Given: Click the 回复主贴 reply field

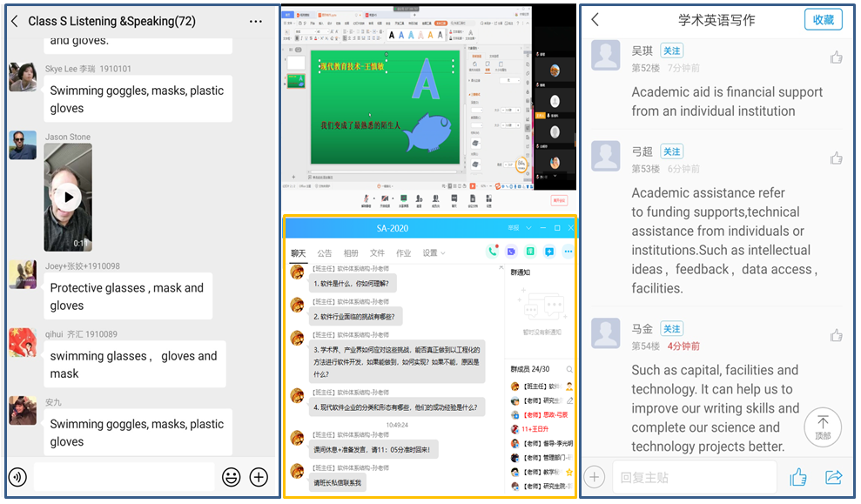Looking at the screenshot, I should pos(693,477).
